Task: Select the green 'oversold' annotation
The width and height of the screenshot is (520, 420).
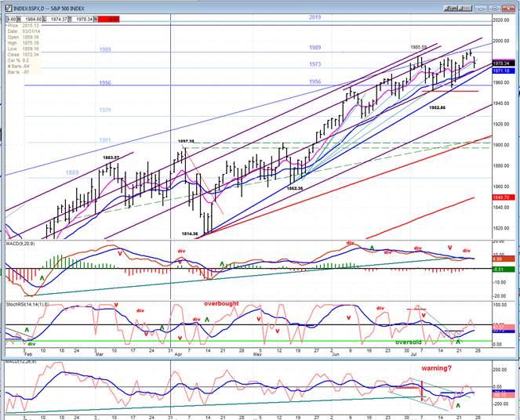Action: click(409, 342)
